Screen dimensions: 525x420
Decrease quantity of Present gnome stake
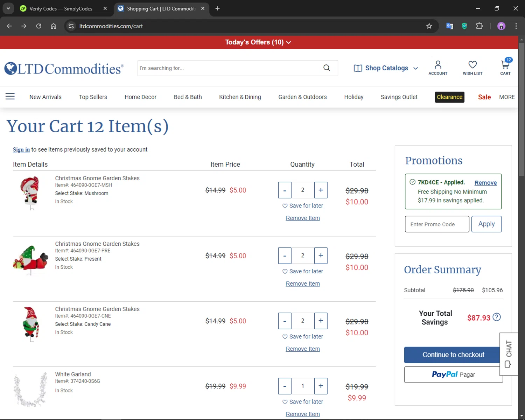[285, 255]
